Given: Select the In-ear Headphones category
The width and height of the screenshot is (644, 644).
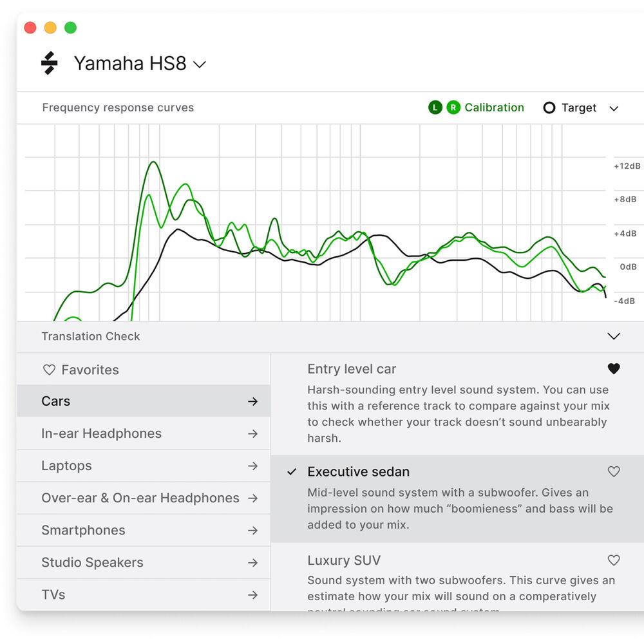Looking at the screenshot, I should (101, 433).
